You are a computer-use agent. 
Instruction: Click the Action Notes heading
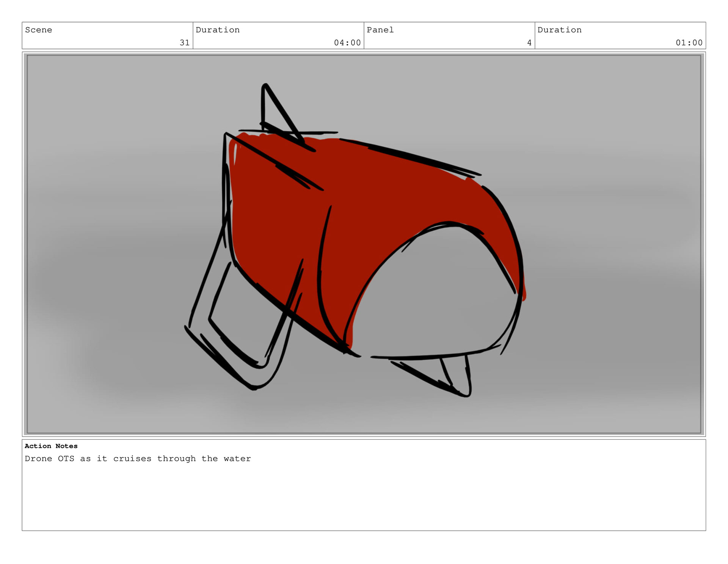pyautogui.click(x=51, y=446)
